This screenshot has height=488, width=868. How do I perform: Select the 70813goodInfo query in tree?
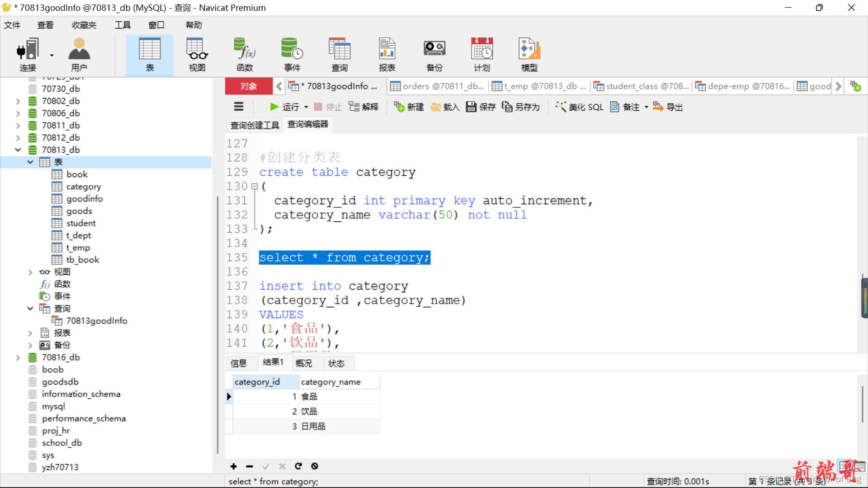(x=97, y=321)
